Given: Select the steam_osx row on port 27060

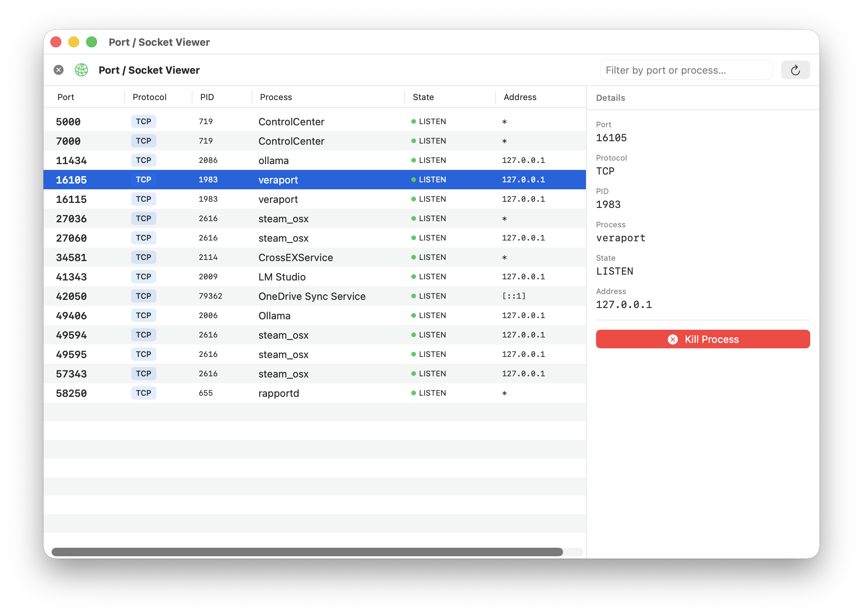Looking at the screenshot, I should click(x=315, y=238).
